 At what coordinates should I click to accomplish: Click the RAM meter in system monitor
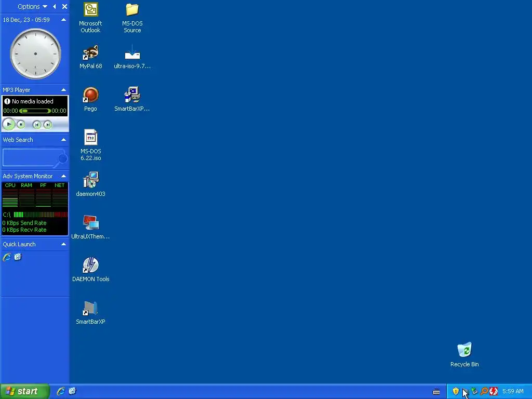click(26, 195)
